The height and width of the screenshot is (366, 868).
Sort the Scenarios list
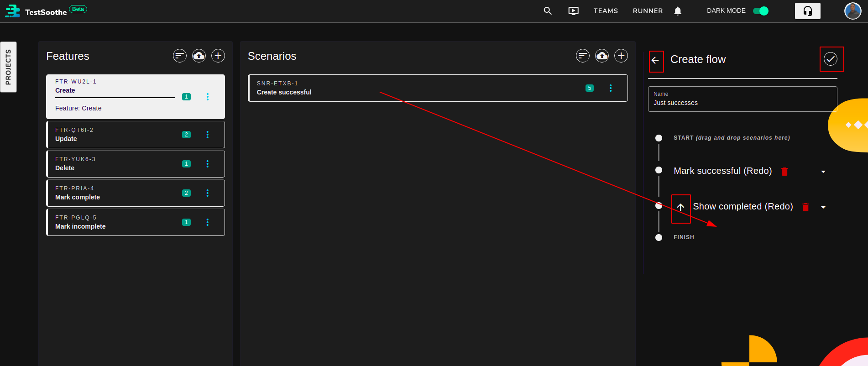click(583, 56)
